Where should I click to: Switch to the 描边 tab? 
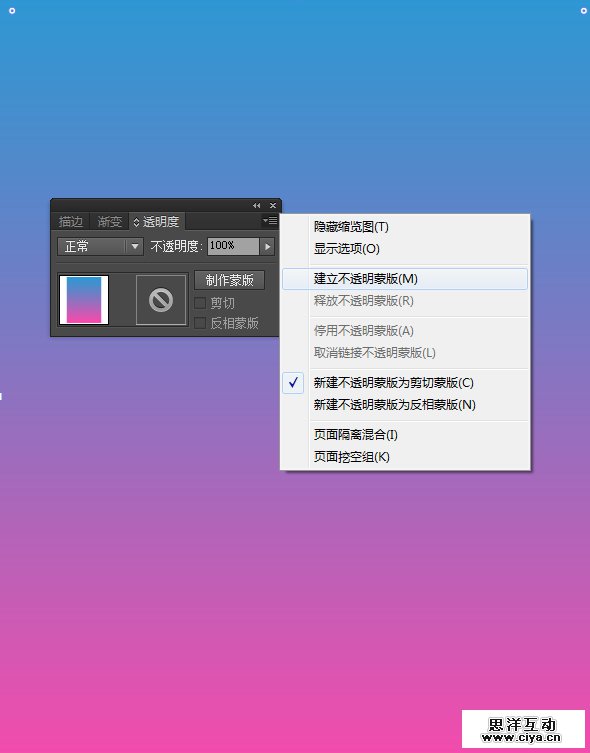[71, 222]
